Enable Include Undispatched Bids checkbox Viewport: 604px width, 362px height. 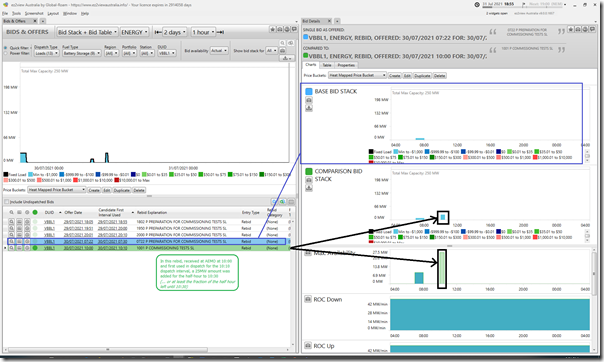pyautogui.click(x=6, y=202)
